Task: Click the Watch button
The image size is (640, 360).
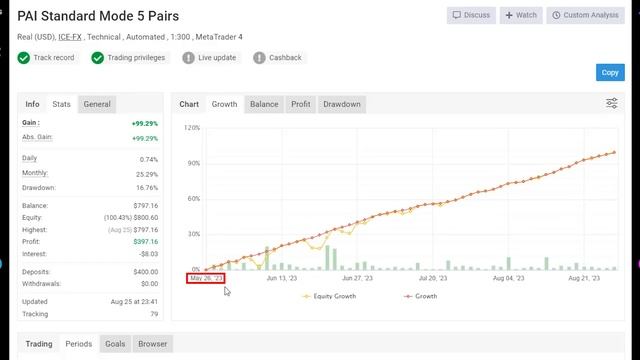Action: point(521,15)
